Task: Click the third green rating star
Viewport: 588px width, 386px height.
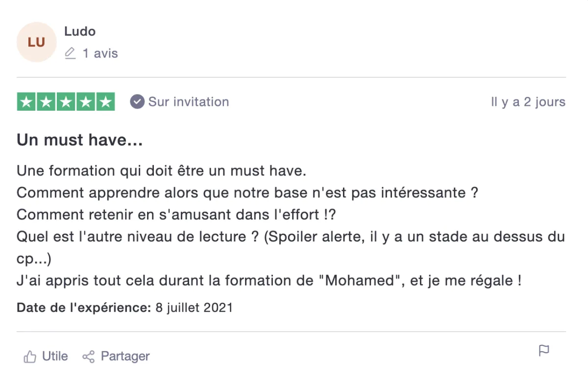Action: click(66, 101)
